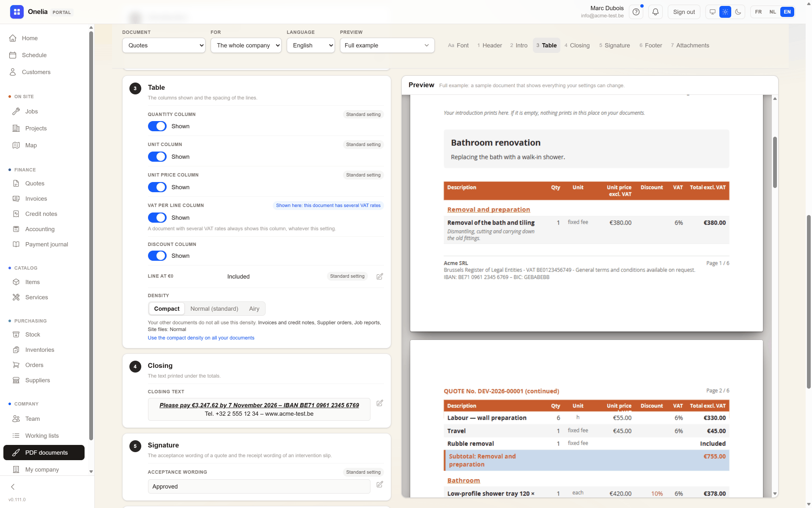This screenshot has width=812, height=508.
Task: Edit the closing text pencil icon
Action: tap(380, 403)
